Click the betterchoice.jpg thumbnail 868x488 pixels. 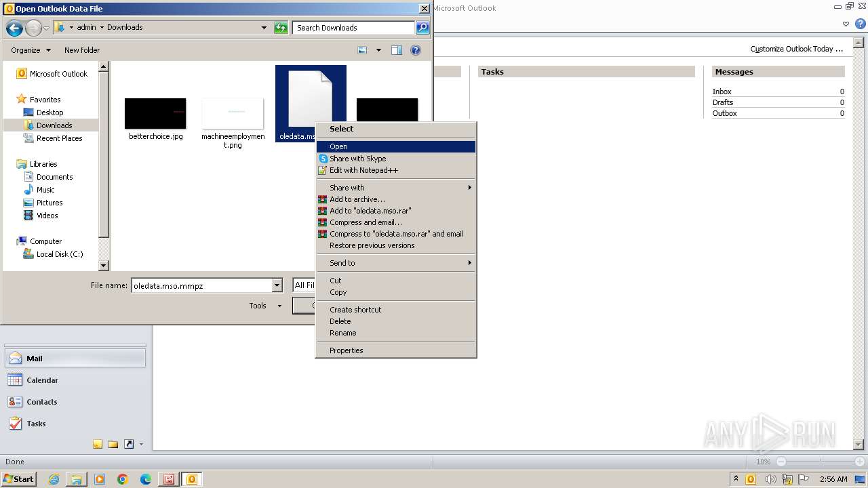(155, 113)
